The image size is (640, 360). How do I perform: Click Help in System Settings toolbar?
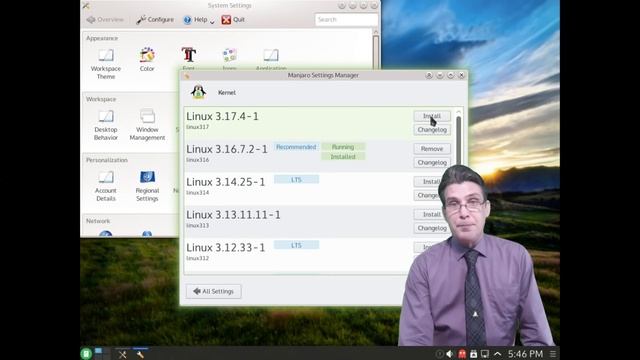tap(196, 20)
